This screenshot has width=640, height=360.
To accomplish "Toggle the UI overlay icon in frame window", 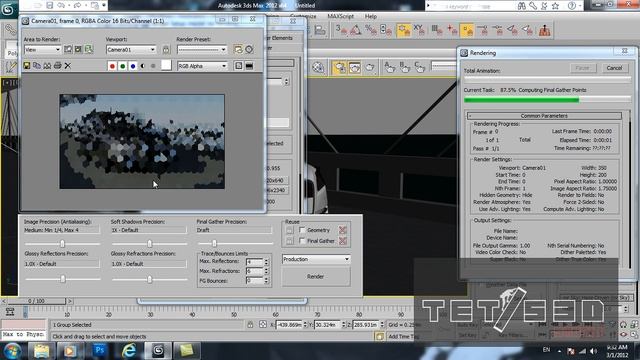I will 239,66.
